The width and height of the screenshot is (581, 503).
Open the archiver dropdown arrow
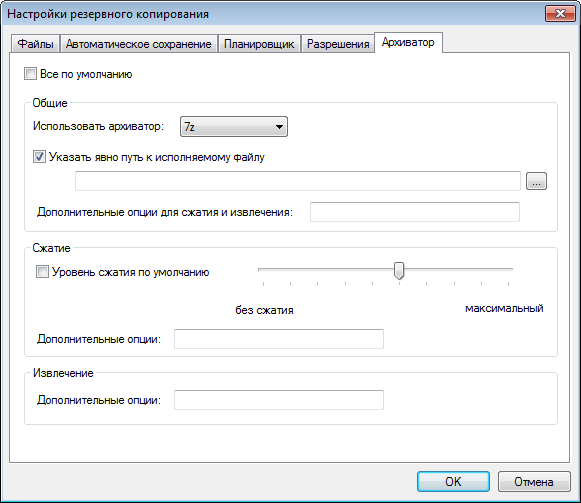click(x=279, y=127)
